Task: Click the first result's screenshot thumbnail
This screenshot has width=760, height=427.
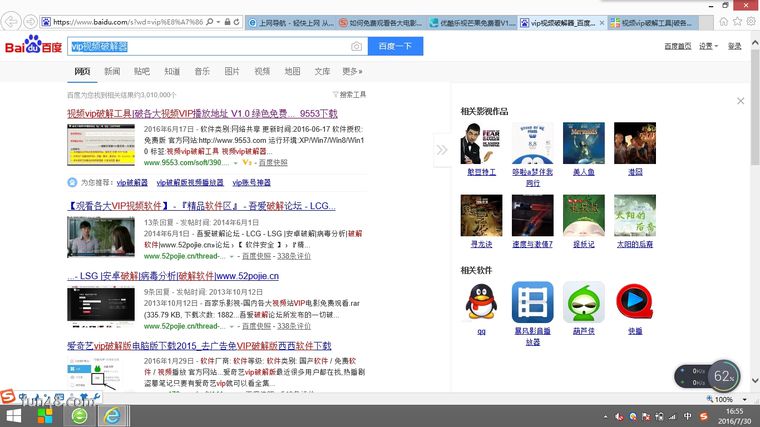Action: click(101, 144)
